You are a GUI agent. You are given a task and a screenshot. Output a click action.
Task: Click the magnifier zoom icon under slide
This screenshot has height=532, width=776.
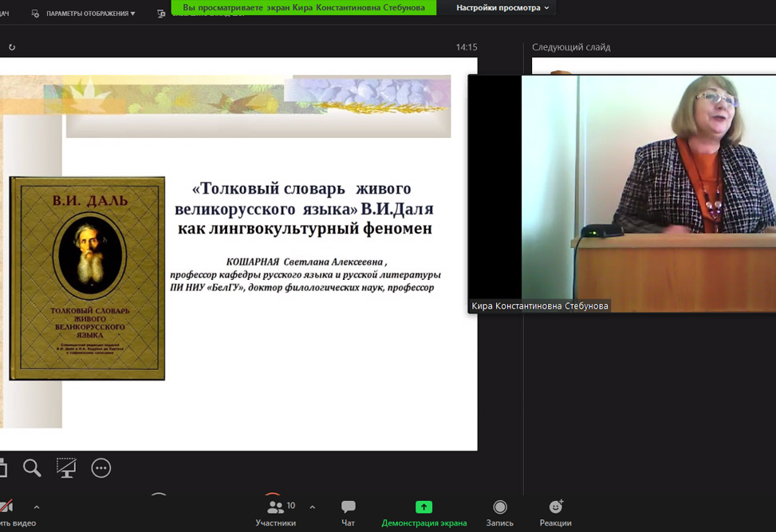pyautogui.click(x=32, y=468)
